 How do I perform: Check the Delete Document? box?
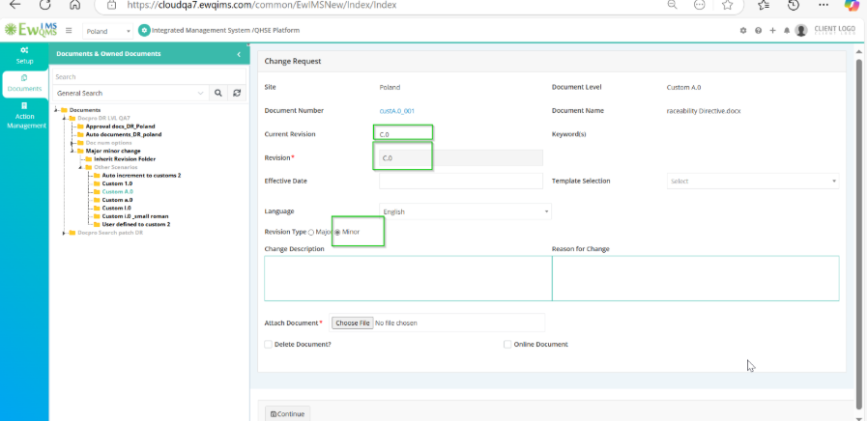coord(269,344)
